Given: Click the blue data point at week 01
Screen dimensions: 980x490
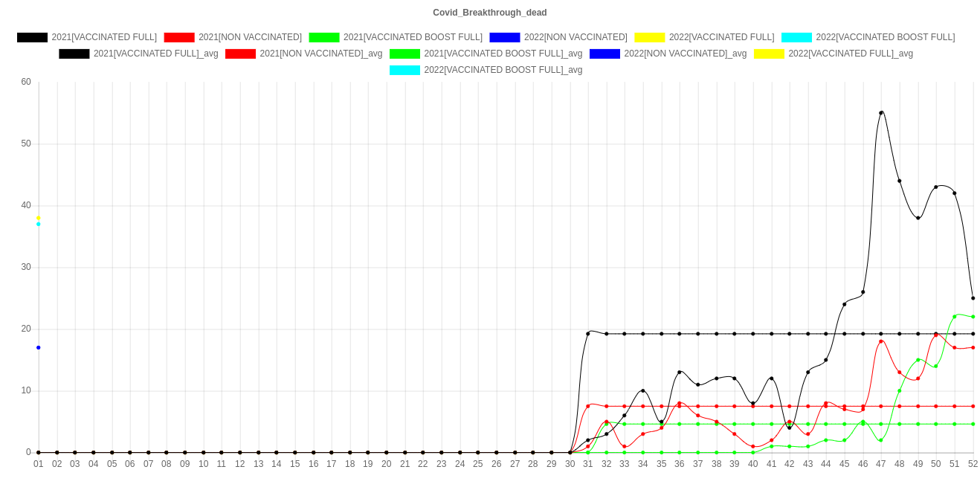Looking at the screenshot, I should (39, 347).
